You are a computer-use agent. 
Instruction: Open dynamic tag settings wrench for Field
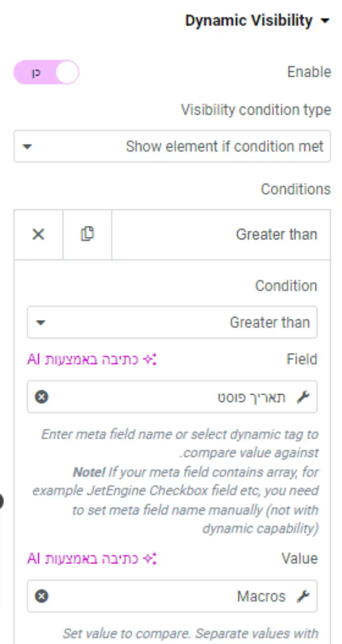(x=303, y=397)
